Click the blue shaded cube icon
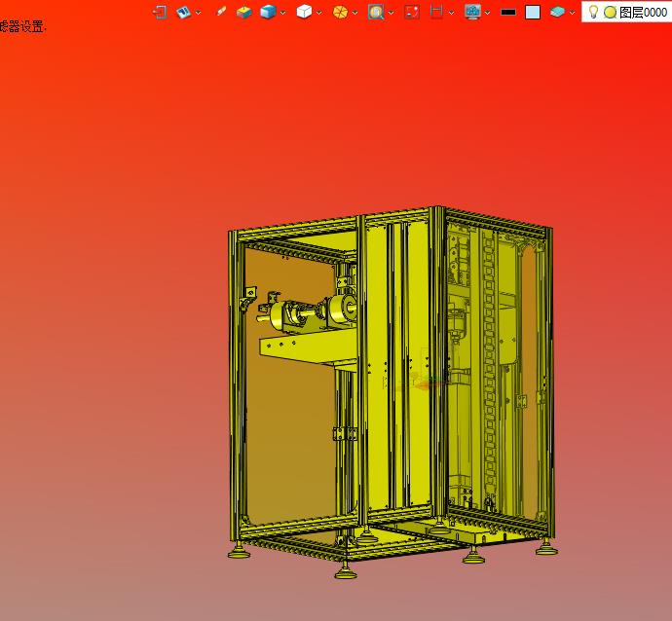 tap(268, 12)
